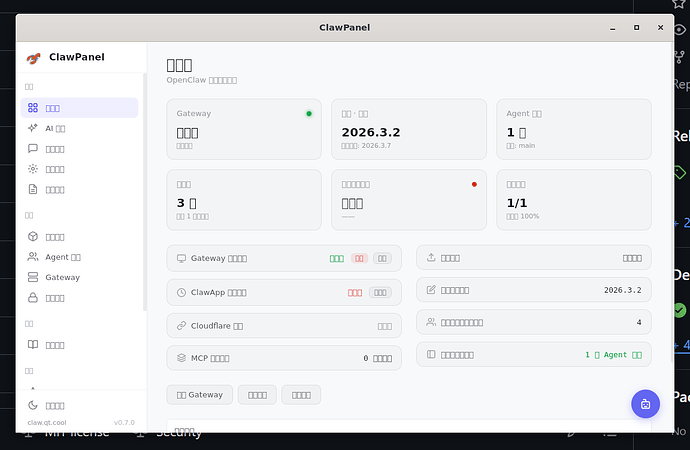Open the gear icon sidebar item

click(x=79, y=169)
